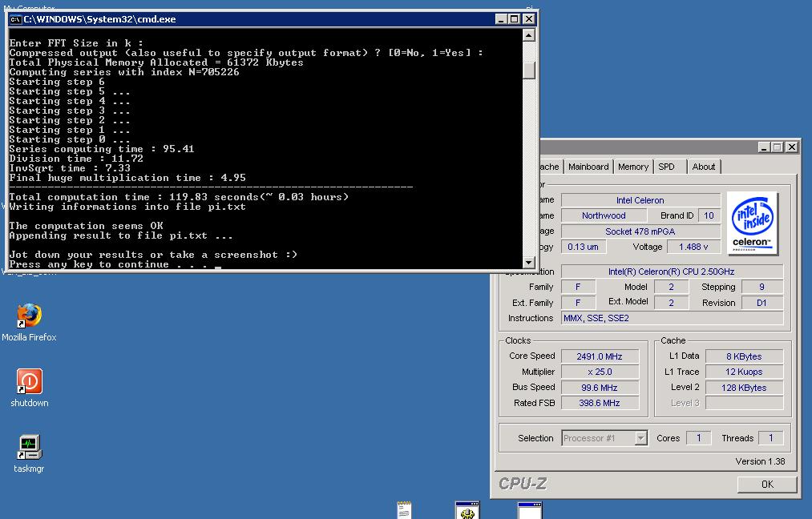Click the cmd scrollbar down arrow
This screenshot has height=519, width=812.
tap(529, 263)
